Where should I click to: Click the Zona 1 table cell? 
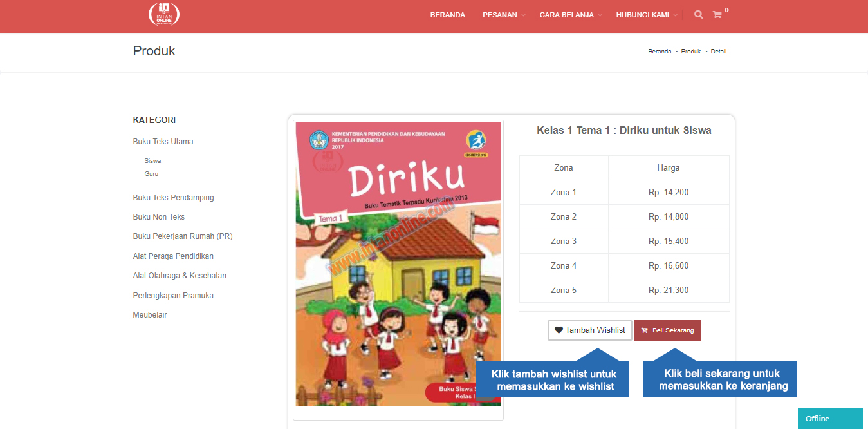(x=564, y=193)
